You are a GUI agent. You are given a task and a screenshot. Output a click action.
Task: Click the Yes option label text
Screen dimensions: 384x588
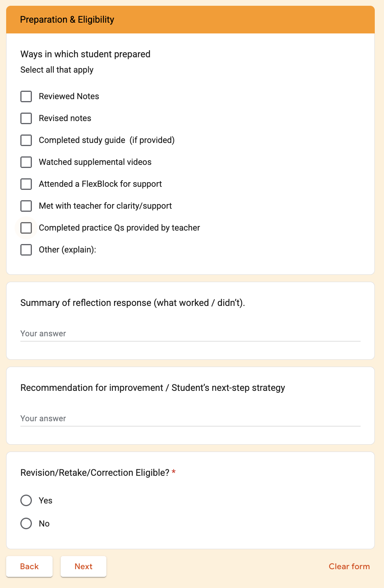(x=45, y=500)
